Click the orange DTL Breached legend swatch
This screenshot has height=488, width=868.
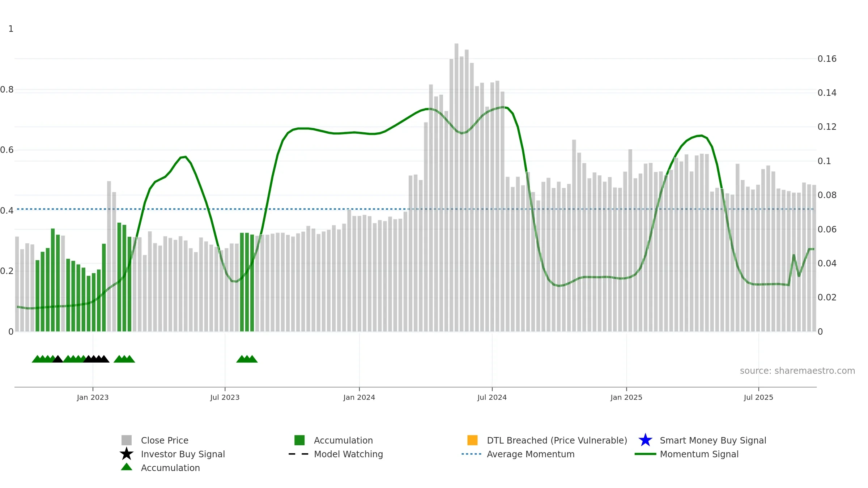(x=472, y=440)
